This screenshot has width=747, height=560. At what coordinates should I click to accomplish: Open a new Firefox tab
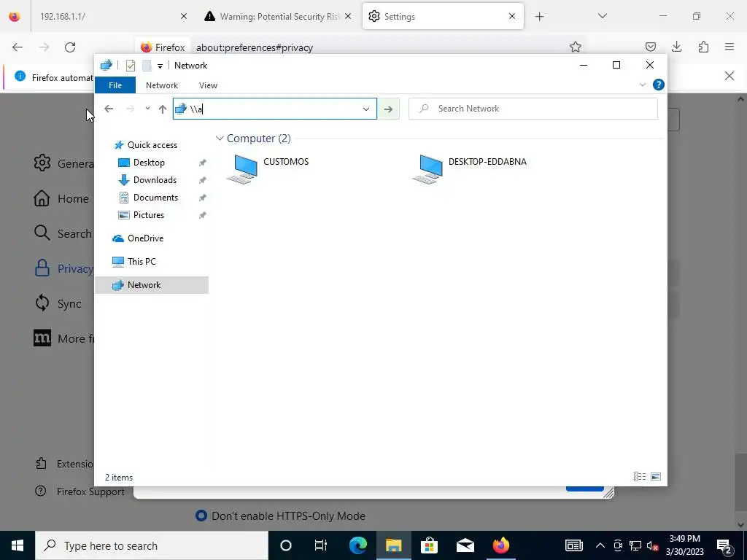pyautogui.click(x=539, y=17)
